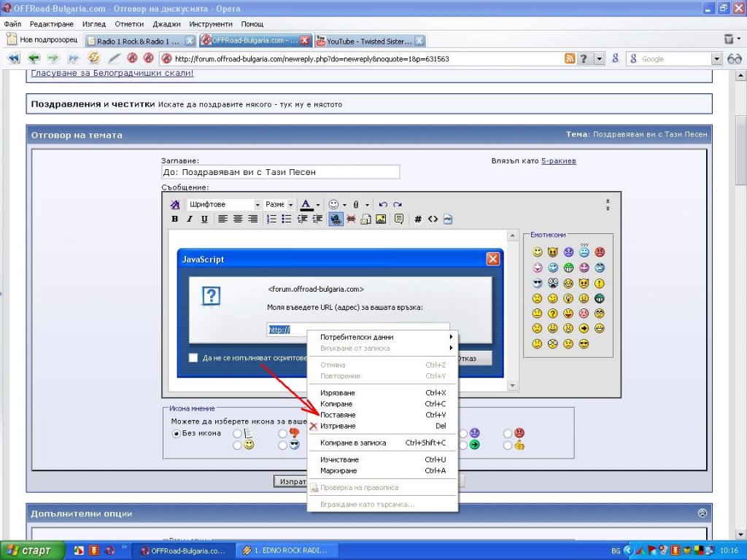
Task: Click the Wrap Quote tags icon
Action: (399, 219)
